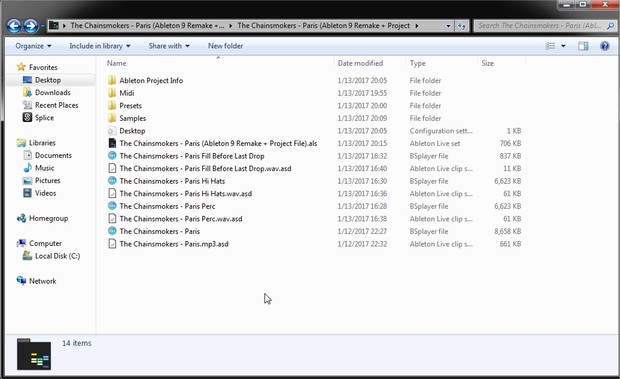Toggle the preview pane button
Screen dimensions: 620x379
click(583, 46)
